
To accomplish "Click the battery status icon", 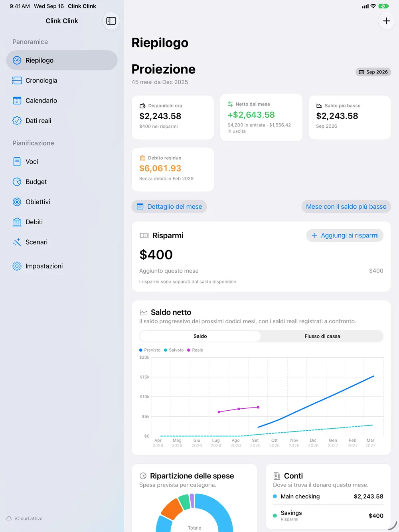I will coord(383,6).
